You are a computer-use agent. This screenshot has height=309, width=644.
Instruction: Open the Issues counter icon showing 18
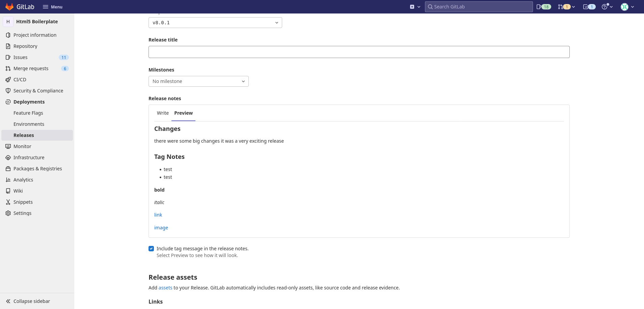pos(543,6)
